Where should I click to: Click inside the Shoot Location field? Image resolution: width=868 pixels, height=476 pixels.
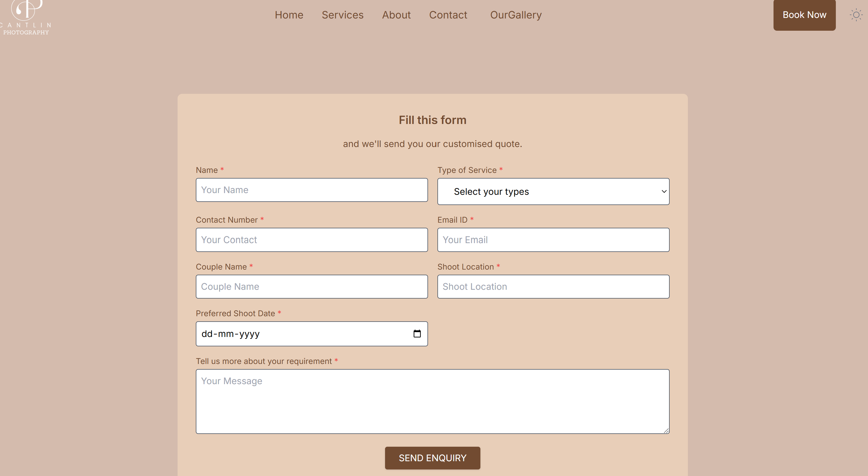click(x=553, y=286)
